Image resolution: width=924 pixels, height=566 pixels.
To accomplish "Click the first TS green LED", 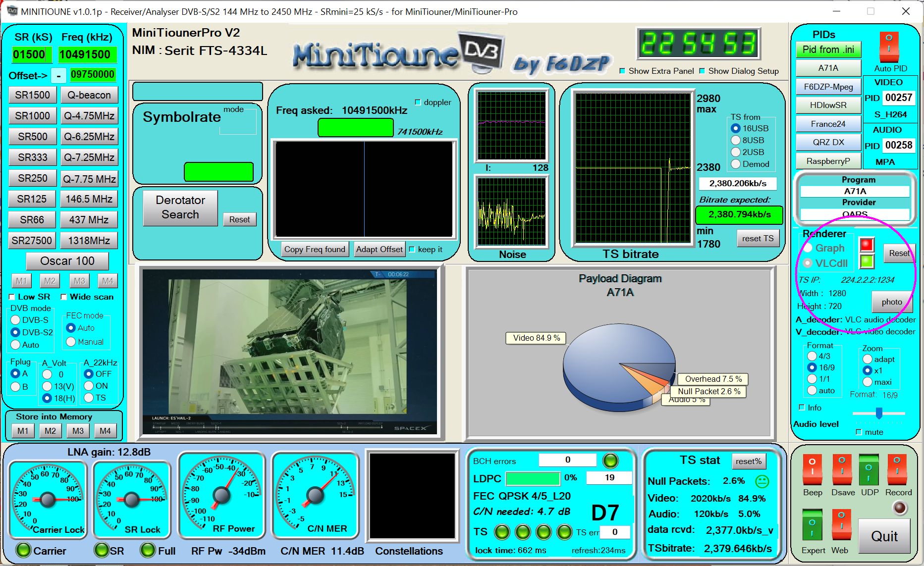I will pos(502,532).
